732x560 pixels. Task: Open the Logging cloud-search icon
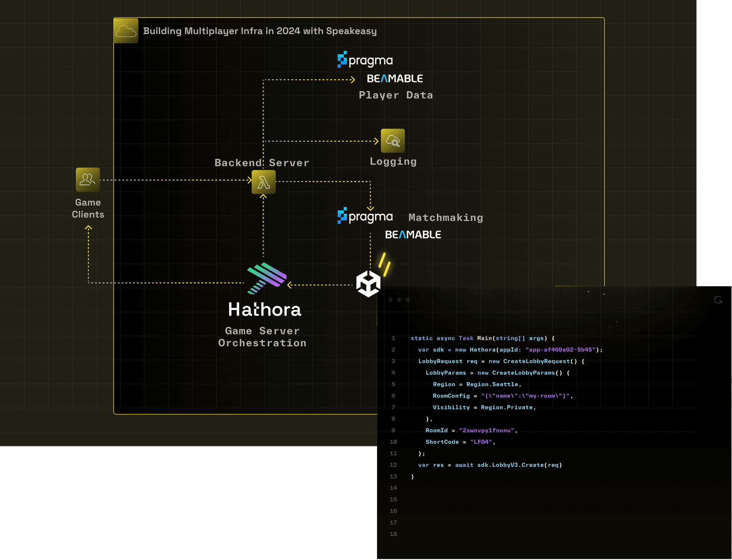393,141
